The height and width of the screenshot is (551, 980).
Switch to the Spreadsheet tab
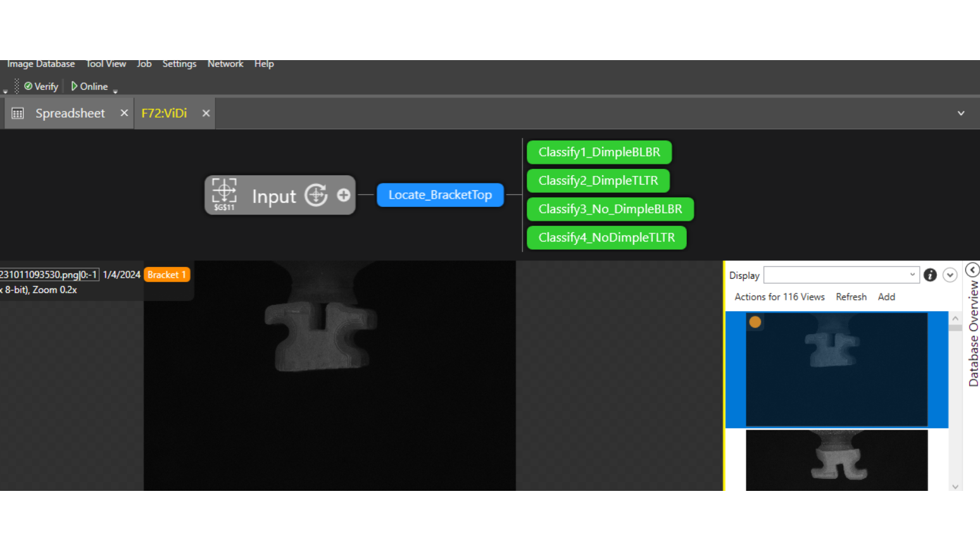point(70,113)
